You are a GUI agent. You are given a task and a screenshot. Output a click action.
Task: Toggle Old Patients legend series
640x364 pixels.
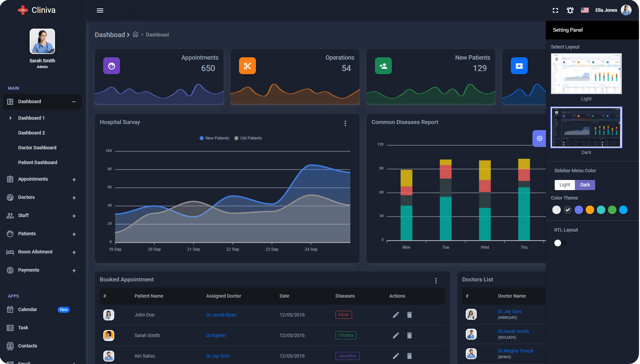248,138
